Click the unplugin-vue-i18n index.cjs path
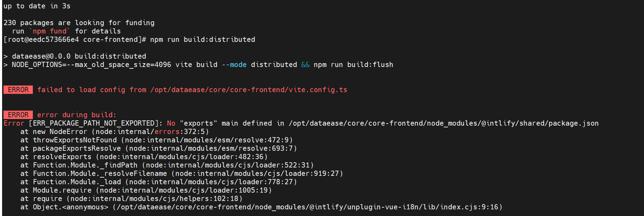 point(309,207)
